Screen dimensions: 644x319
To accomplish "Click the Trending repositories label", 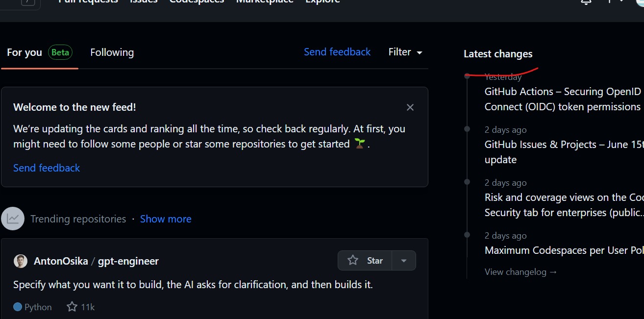I will click(x=78, y=219).
